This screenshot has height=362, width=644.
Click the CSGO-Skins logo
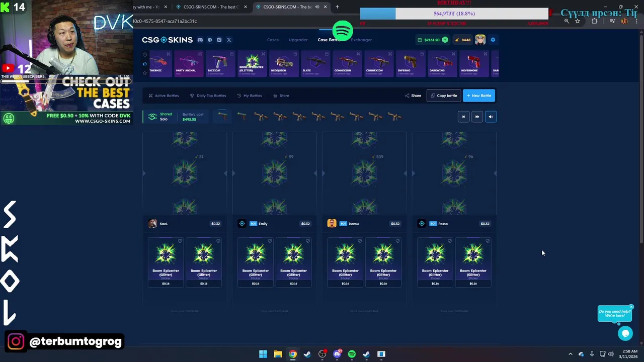pyautogui.click(x=167, y=40)
